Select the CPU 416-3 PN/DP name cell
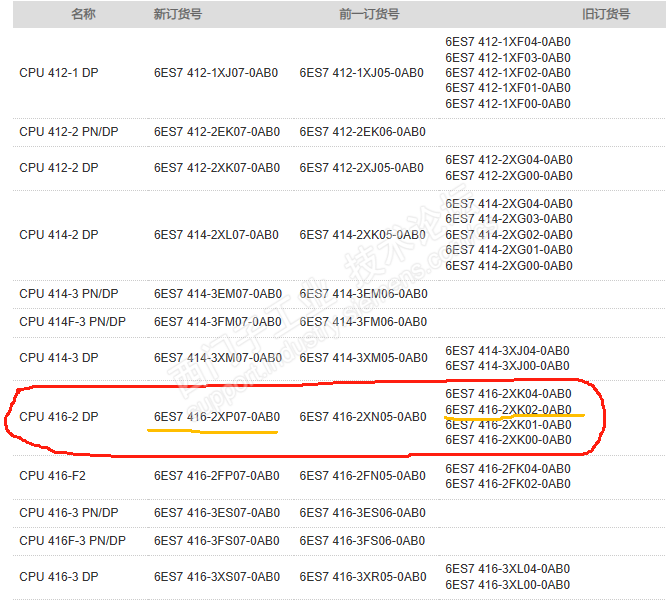666x606 pixels. 69,513
